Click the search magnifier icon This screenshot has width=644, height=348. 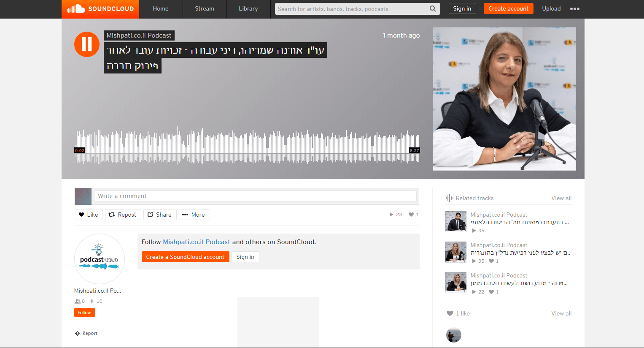tap(433, 9)
